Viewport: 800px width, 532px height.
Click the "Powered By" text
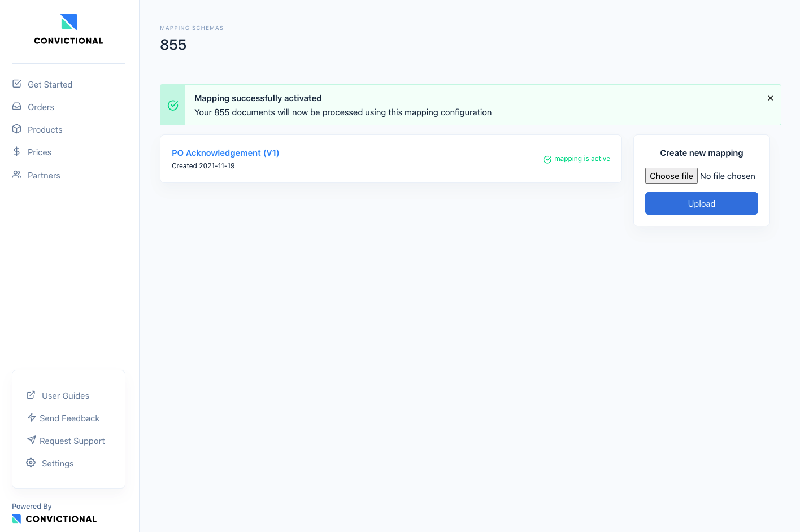tap(32, 506)
